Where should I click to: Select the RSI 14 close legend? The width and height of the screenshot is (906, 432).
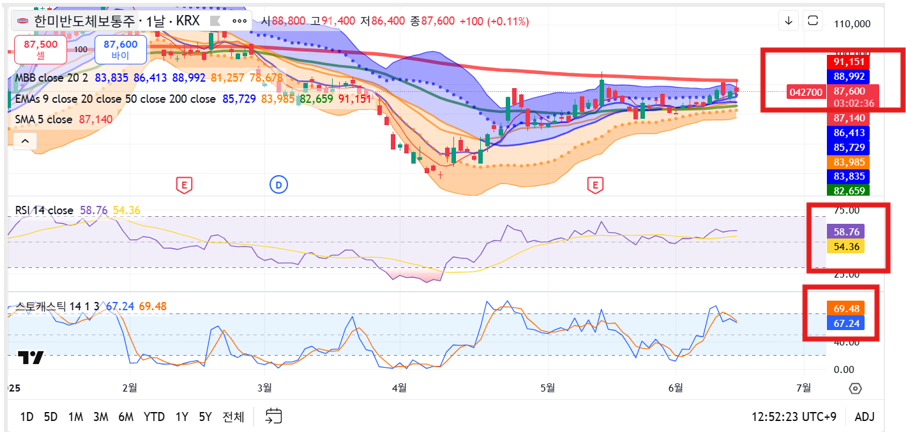click(x=44, y=210)
